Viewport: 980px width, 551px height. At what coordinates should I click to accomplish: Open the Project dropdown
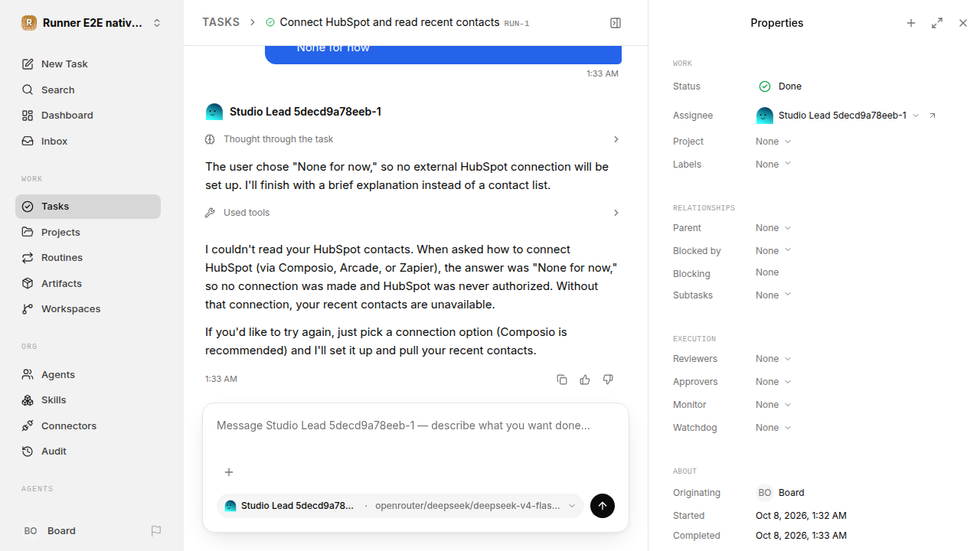[x=773, y=142]
